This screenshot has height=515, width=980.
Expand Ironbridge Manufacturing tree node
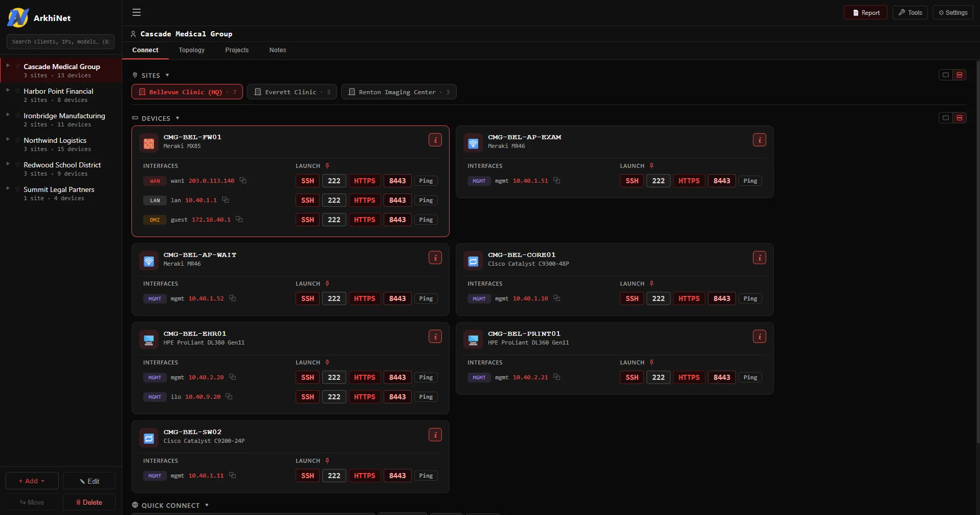(8, 115)
